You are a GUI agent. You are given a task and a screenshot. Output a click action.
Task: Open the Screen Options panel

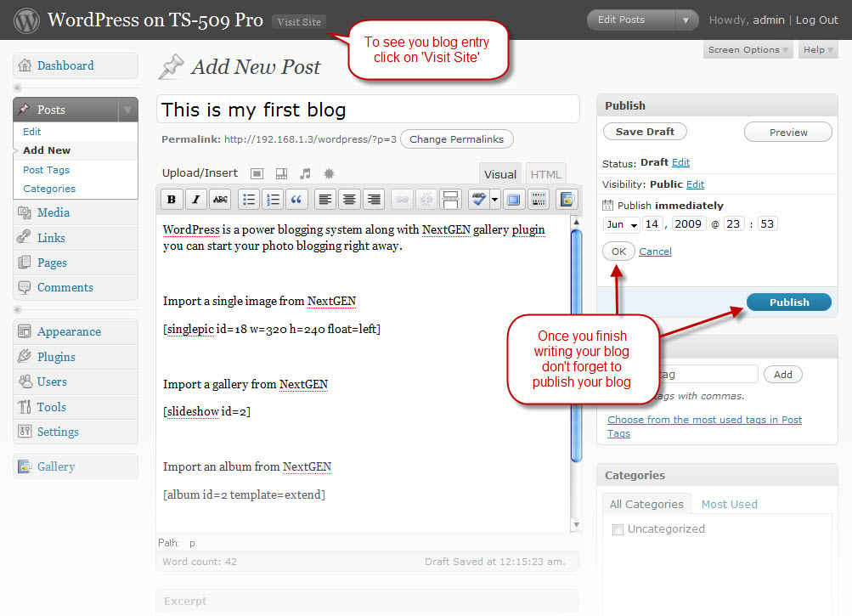pos(748,50)
